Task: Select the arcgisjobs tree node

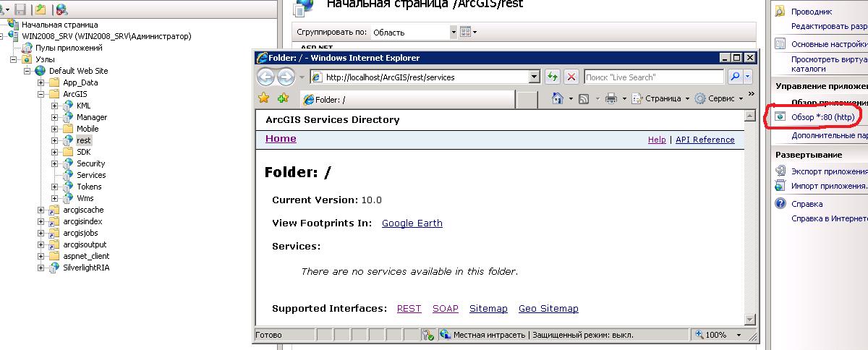Action: tap(80, 233)
